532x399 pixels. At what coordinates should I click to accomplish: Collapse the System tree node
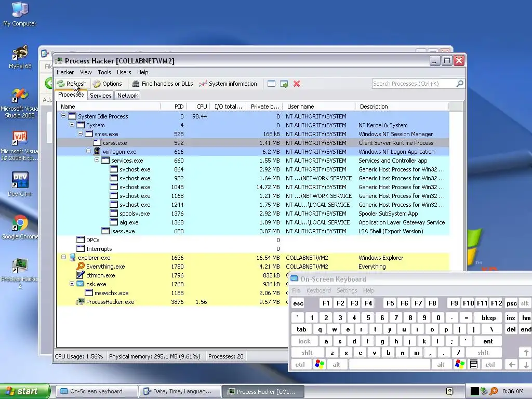coord(72,125)
